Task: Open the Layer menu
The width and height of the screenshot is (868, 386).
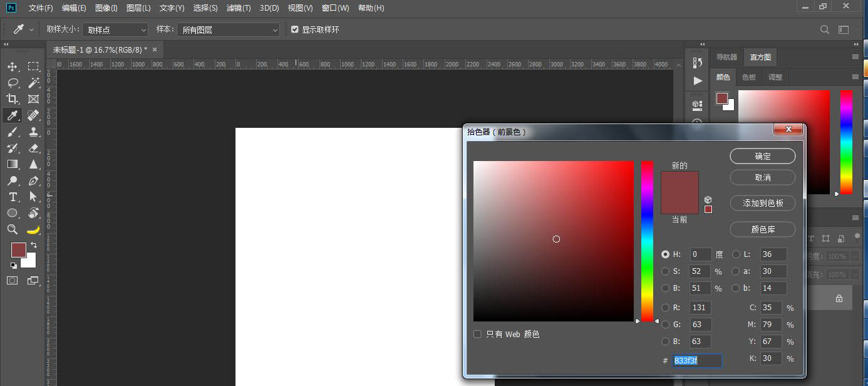Action: pos(138,8)
